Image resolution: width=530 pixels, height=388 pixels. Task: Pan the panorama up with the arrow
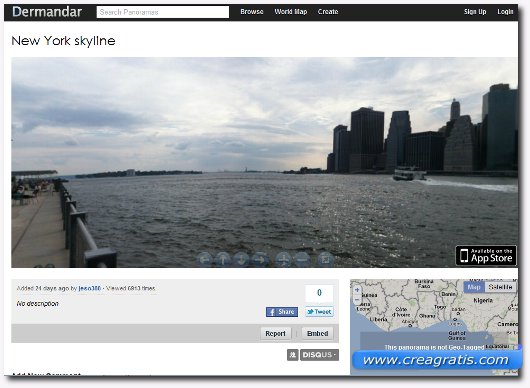[x=223, y=260]
